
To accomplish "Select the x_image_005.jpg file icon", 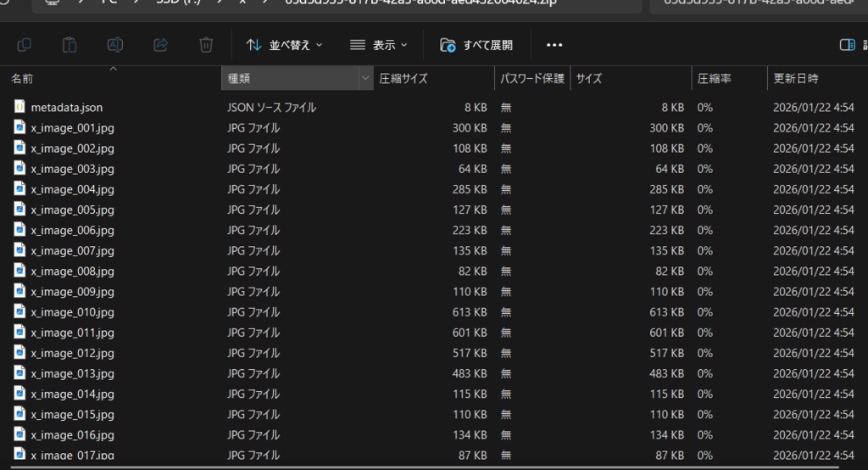I will (x=19, y=209).
